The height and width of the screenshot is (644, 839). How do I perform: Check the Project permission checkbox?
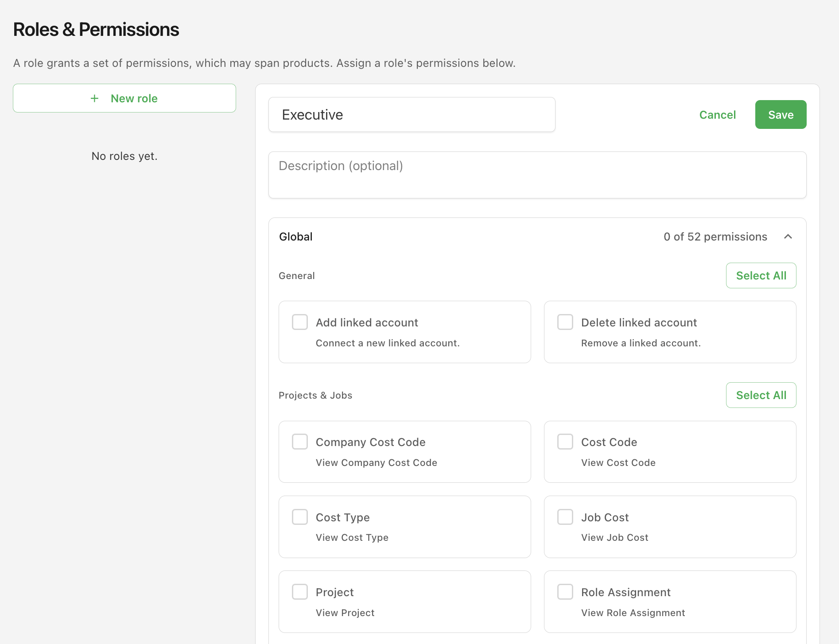tap(300, 592)
